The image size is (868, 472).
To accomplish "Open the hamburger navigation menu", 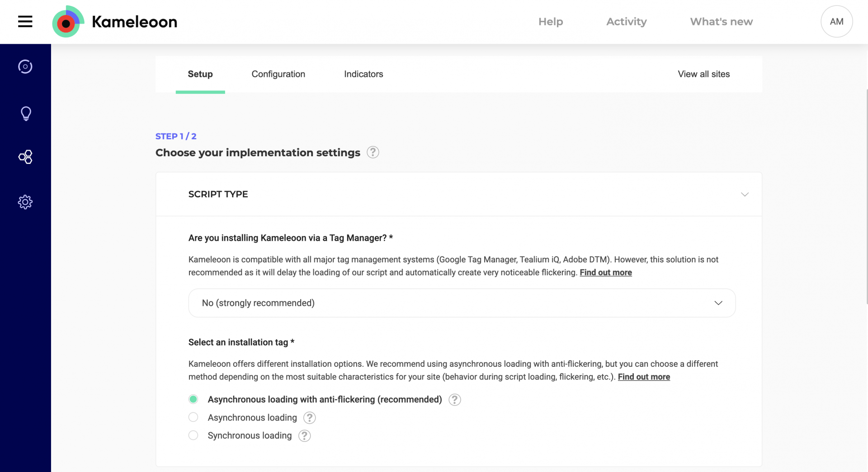I will [25, 21].
